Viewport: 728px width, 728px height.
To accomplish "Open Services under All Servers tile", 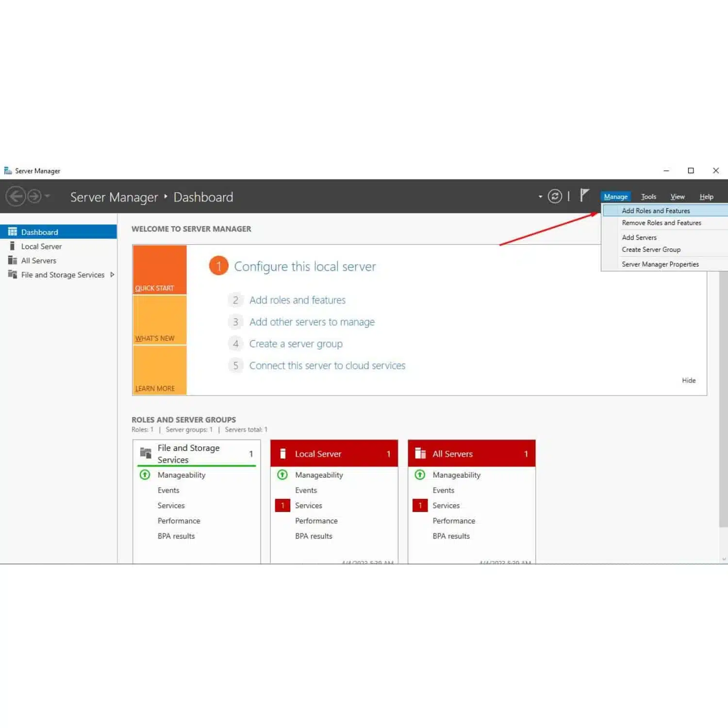I will 446,505.
